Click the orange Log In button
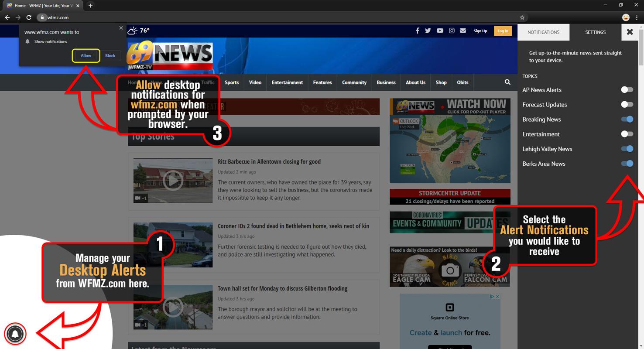The image size is (644, 349). (x=503, y=31)
